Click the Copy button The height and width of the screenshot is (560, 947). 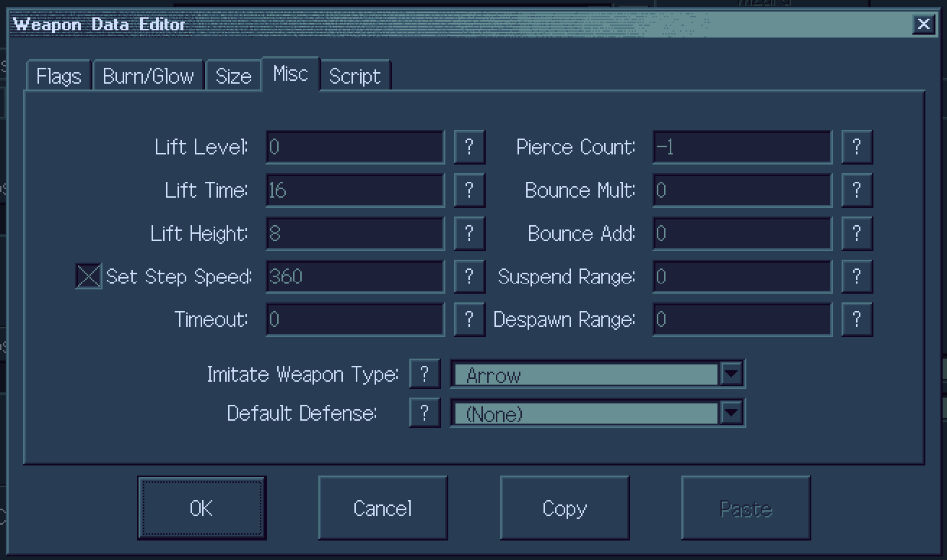coord(564,508)
